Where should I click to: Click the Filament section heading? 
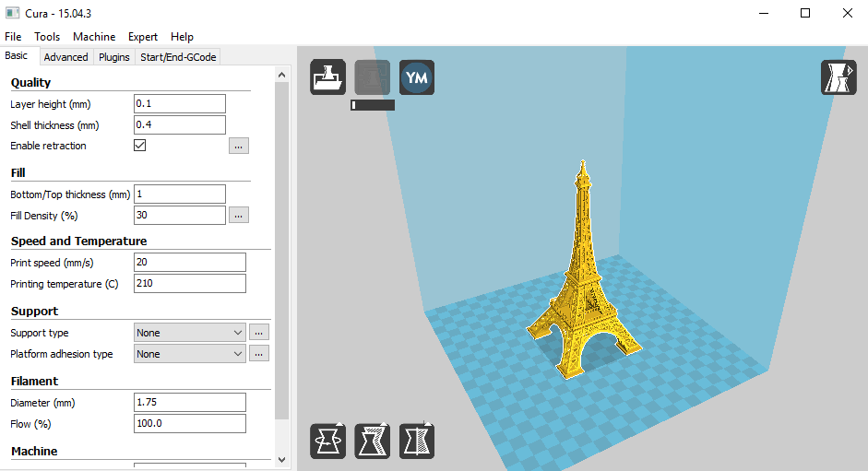34,381
